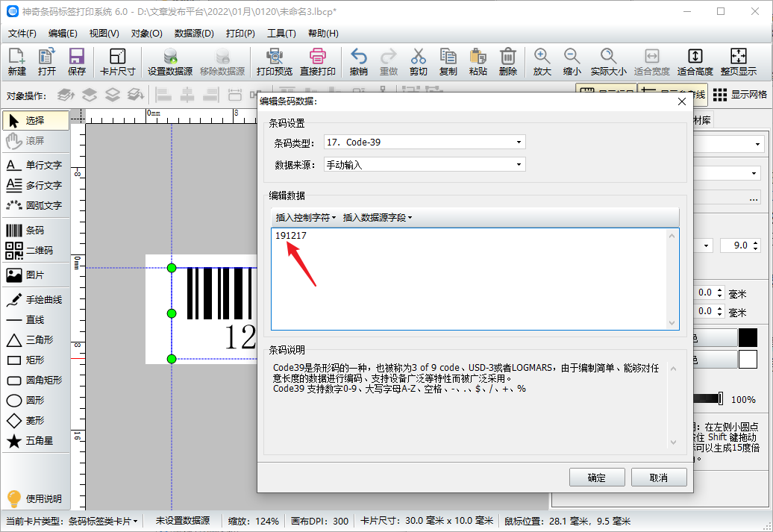Click the 9.0 stepper arrows

[x=756, y=245]
